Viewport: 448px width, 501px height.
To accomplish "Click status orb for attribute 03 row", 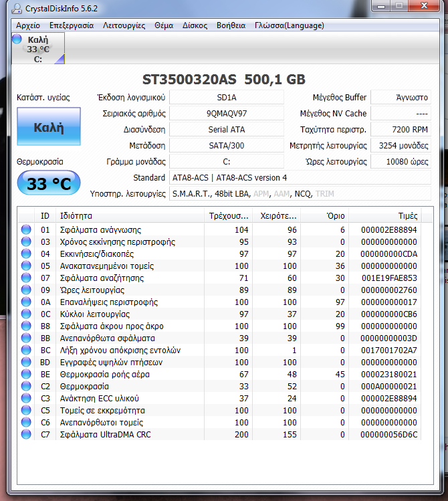I will pos(26,241).
